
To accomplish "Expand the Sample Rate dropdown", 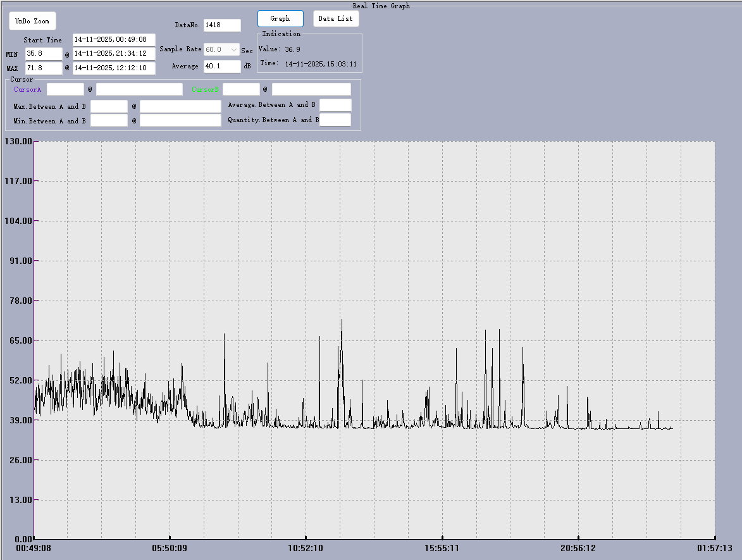I will (x=233, y=49).
